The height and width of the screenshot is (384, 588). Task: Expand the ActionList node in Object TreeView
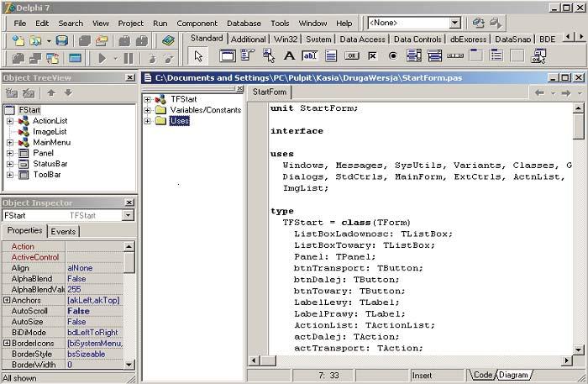coord(10,121)
